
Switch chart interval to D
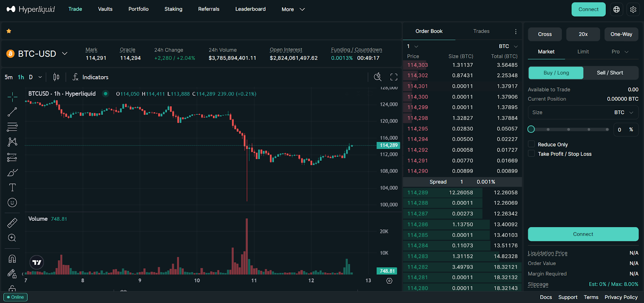(x=31, y=77)
